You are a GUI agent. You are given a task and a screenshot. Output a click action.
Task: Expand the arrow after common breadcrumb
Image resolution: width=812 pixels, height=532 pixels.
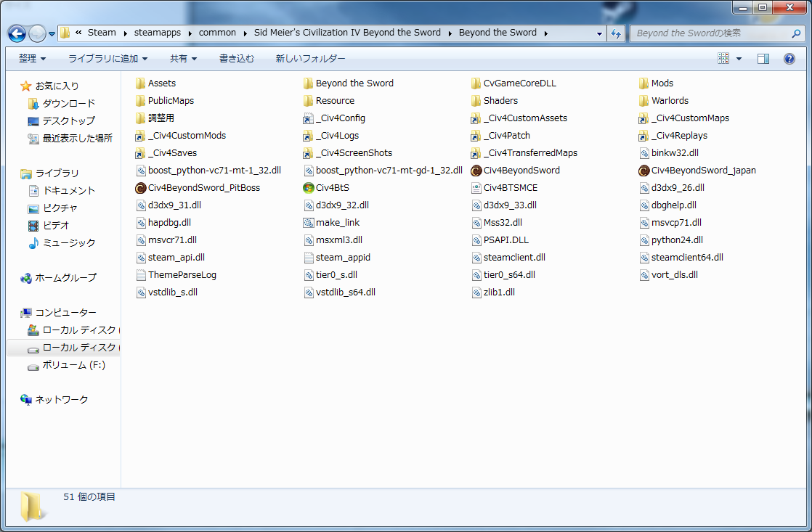click(x=245, y=33)
